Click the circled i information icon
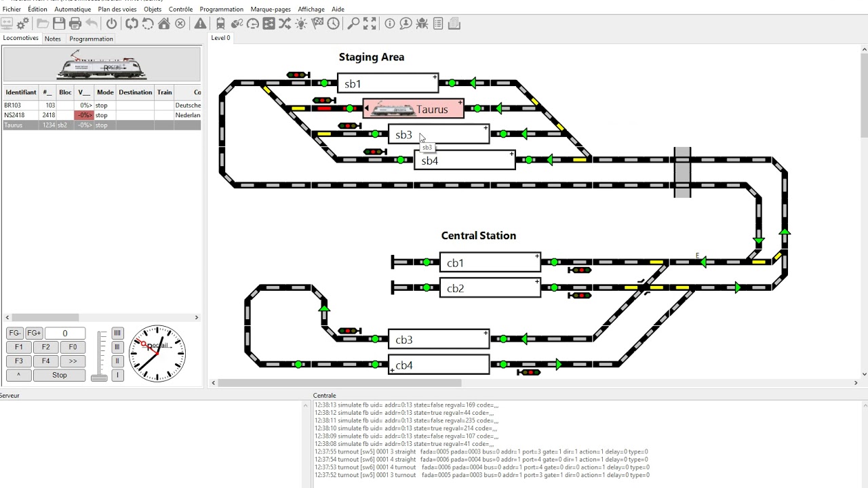 click(x=390, y=24)
